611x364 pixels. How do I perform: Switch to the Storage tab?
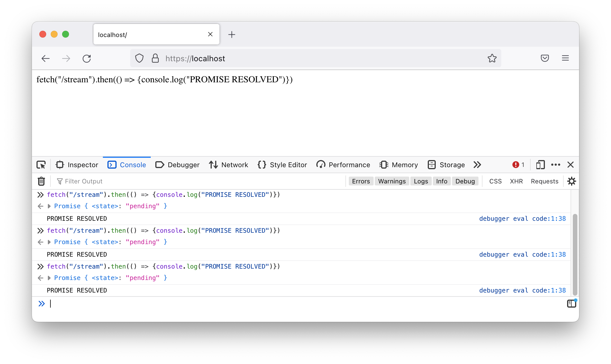click(446, 165)
